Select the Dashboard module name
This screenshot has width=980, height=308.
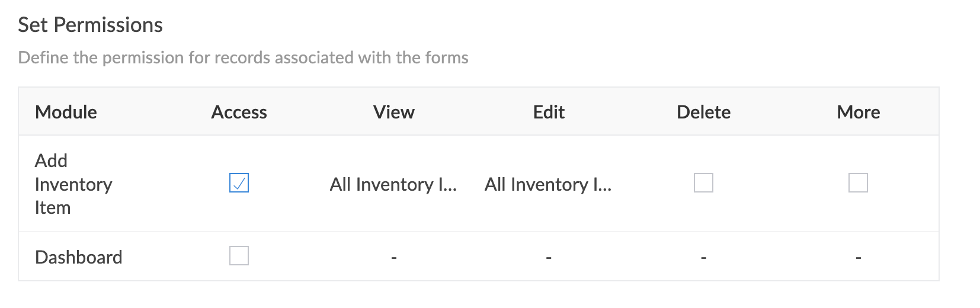click(79, 257)
